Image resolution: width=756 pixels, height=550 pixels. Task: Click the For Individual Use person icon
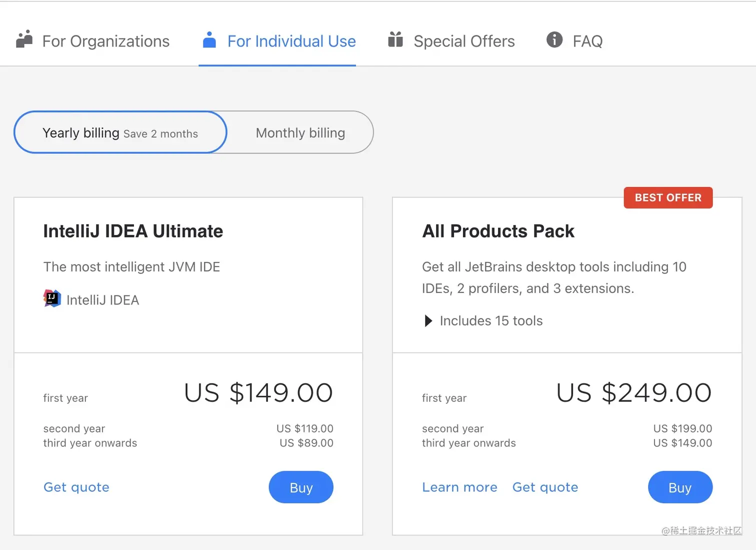click(x=209, y=40)
